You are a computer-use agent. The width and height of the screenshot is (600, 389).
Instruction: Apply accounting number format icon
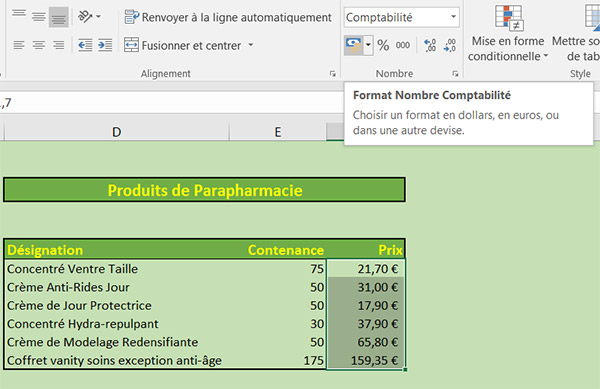coord(353,45)
